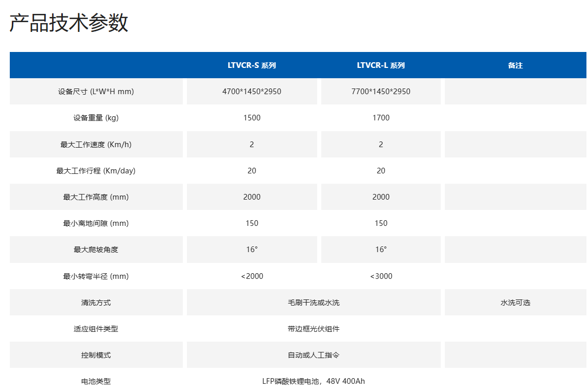Click the 毛刷干洗或水洗 cleaning method cell
The height and width of the screenshot is (390, 588).
click(314, 303)
